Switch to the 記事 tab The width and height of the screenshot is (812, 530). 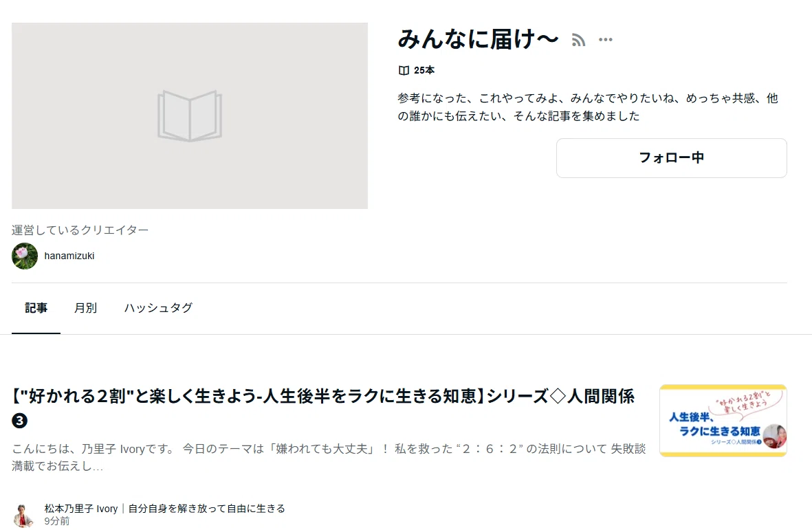(x=36, y=308)
